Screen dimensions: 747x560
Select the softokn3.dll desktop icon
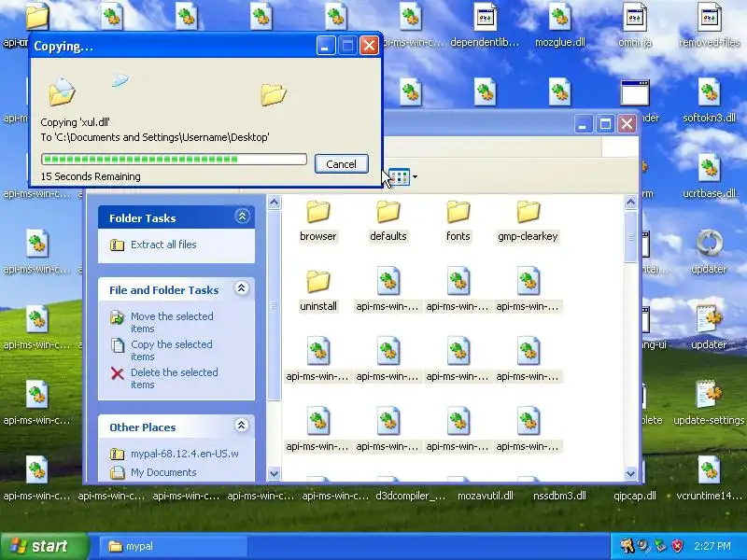tap(710, 101)
